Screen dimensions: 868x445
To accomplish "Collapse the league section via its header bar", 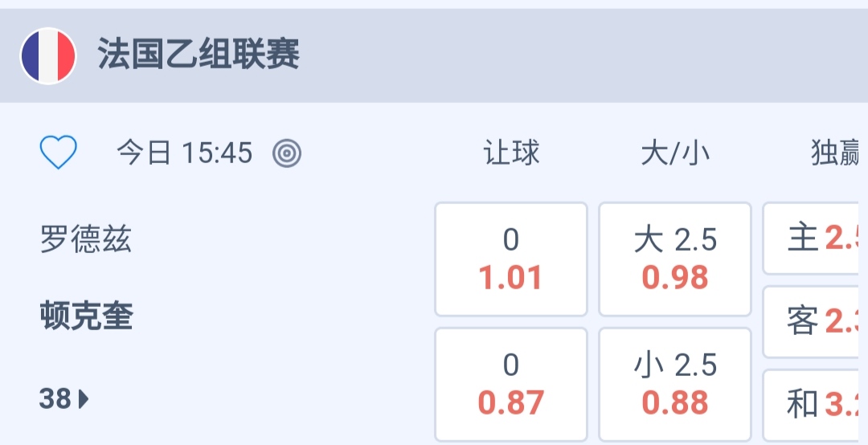I will click(x=563, y=56).
